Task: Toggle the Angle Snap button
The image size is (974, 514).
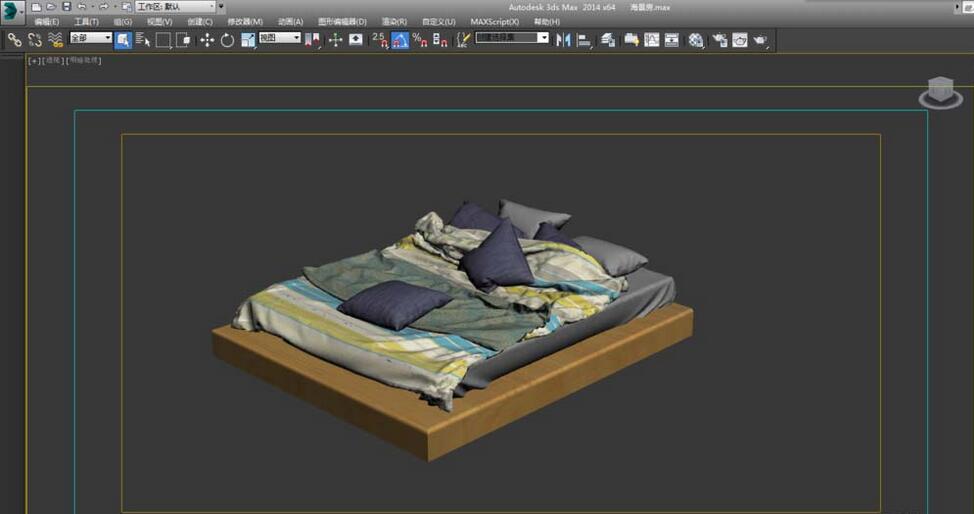Action: 399,40
